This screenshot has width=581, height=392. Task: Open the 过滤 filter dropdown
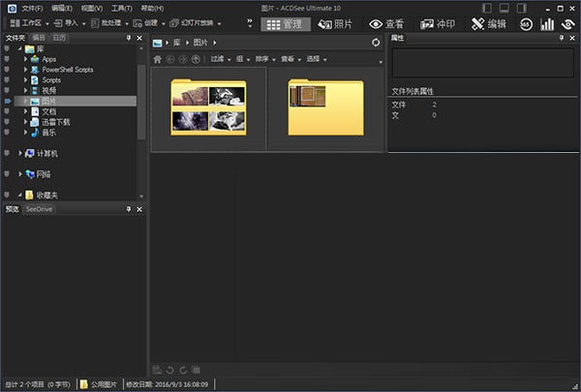click(220, 59)
